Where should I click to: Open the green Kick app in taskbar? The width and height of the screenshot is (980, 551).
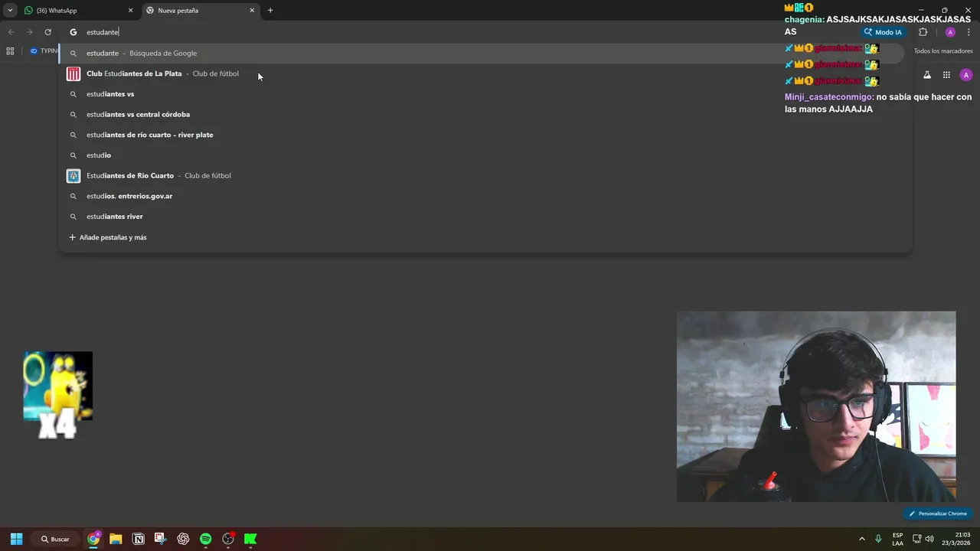[250, 539]
